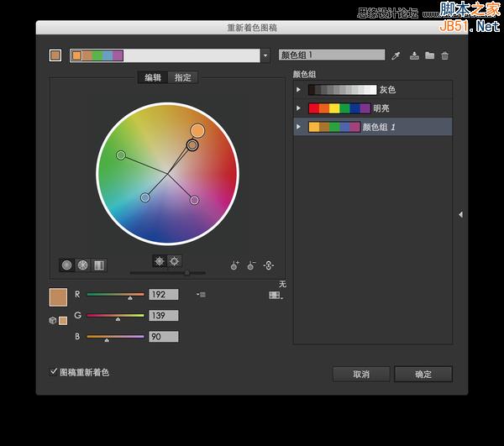Select 颜色组 1 row in list
504x446 pixels.
click(373, 127)
